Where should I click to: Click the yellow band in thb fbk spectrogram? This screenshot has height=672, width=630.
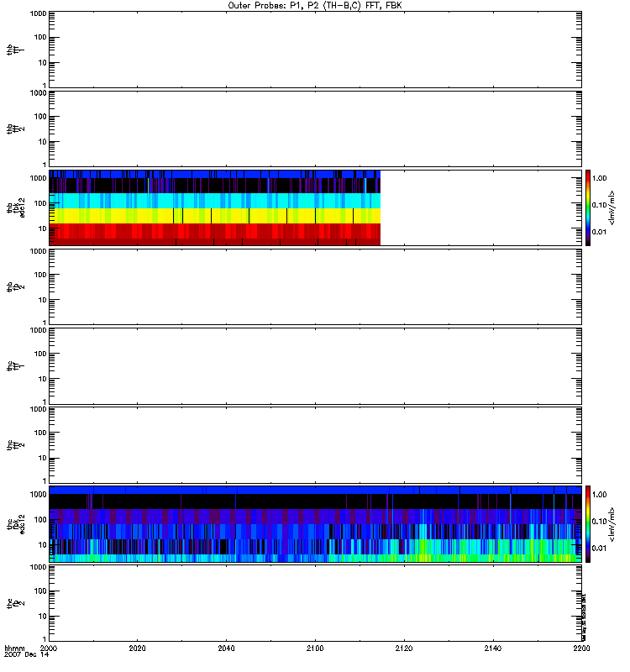click(x=214, y=216)
